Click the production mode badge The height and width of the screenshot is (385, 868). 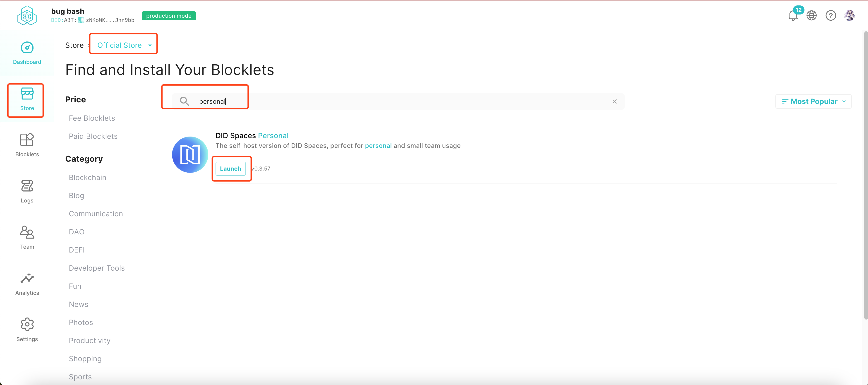tap(169, 16)
